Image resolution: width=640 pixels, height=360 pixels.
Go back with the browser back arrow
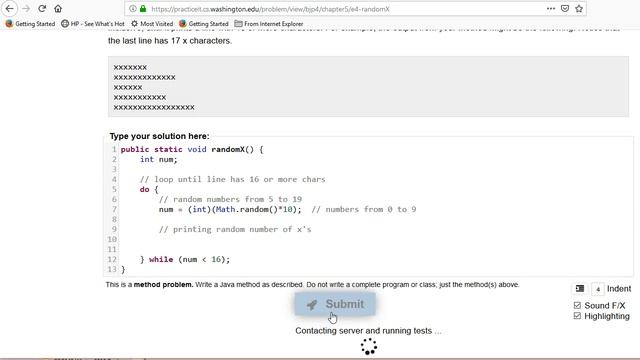pos(9,8)
